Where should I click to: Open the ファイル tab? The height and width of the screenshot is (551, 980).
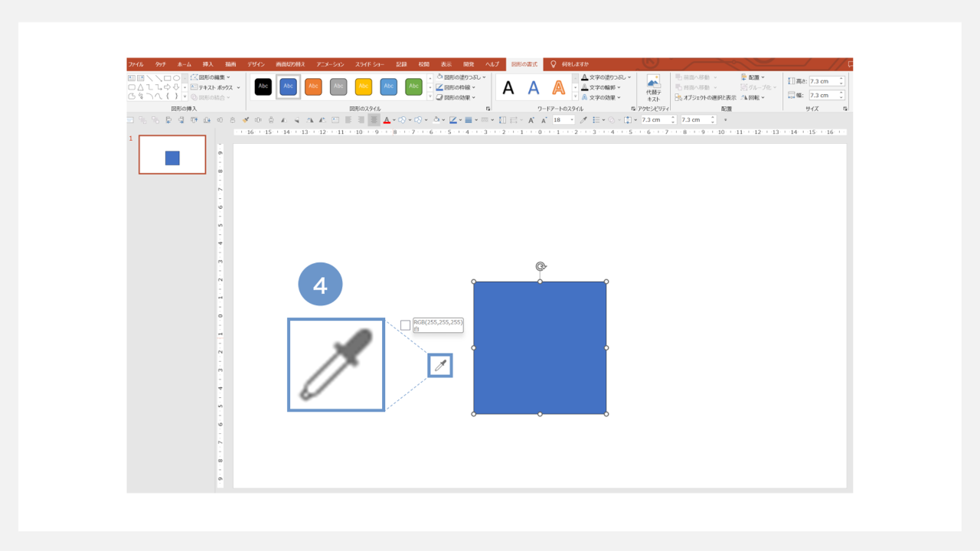tap(136, 64)
